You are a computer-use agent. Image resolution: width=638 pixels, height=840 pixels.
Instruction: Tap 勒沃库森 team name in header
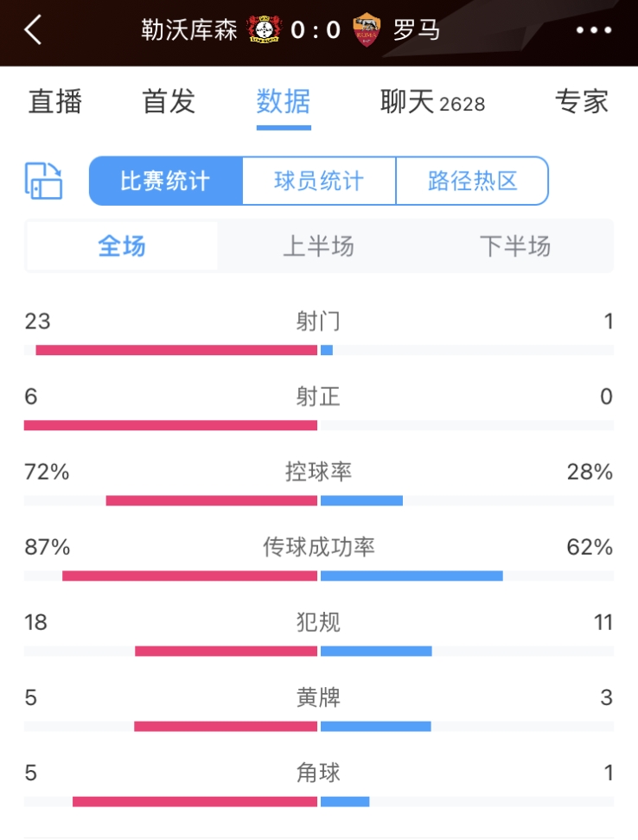tap(188, 30)
